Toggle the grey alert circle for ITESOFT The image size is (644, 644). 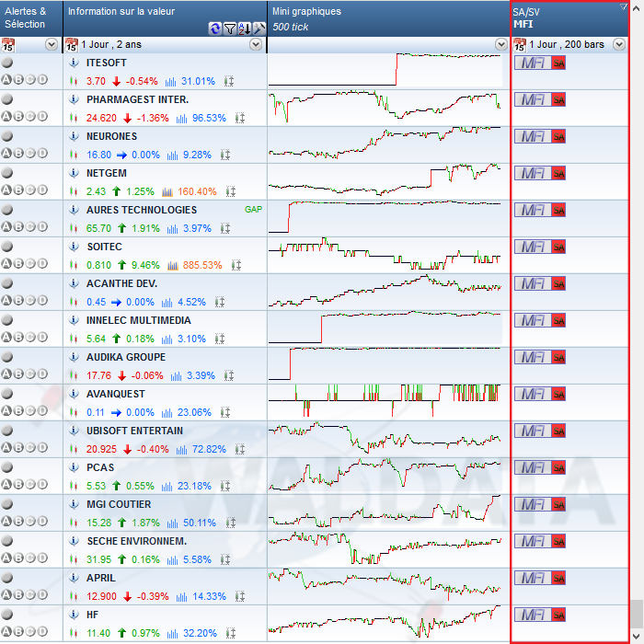(x=7, y=63)
